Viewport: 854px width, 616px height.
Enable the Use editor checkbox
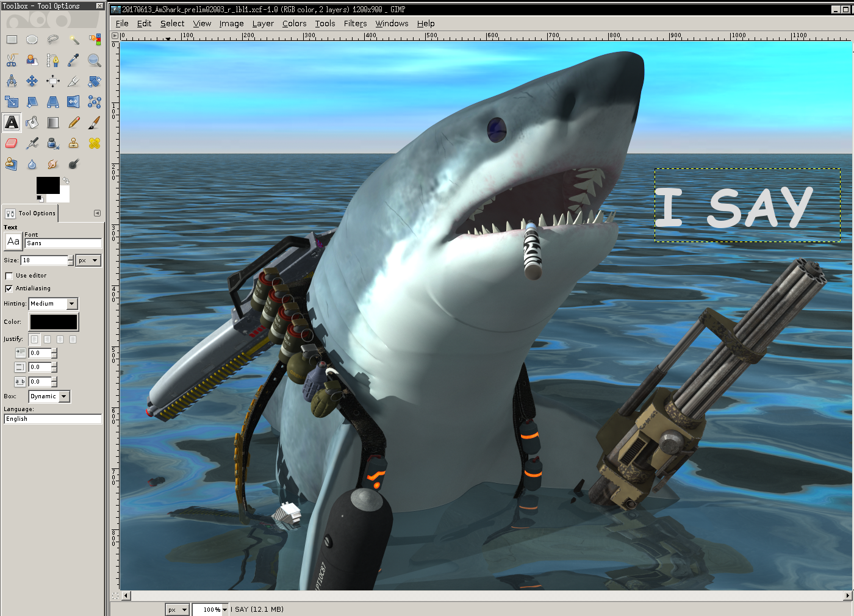[x=9, y=276]
